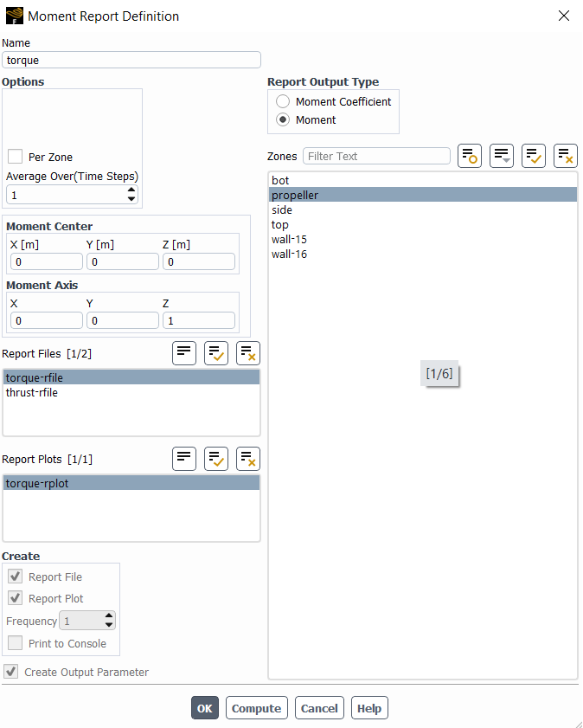Increase the Frequency spinner value

point(109,615)
